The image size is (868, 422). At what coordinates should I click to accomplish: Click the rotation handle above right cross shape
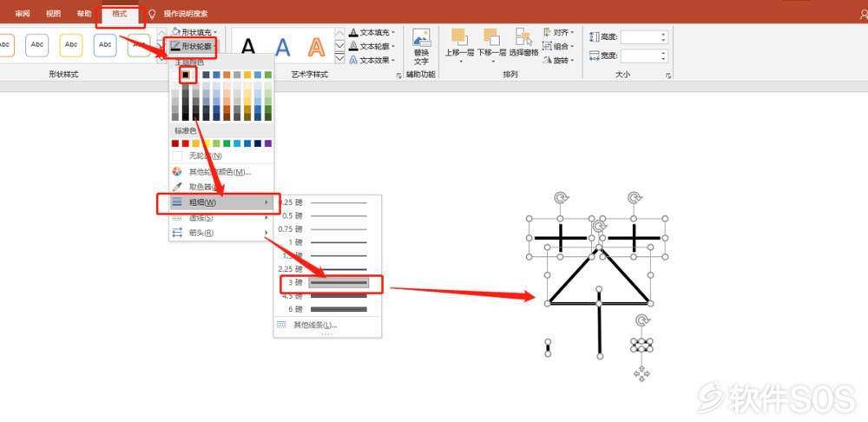pyautogui.click(x=634, y=197)
